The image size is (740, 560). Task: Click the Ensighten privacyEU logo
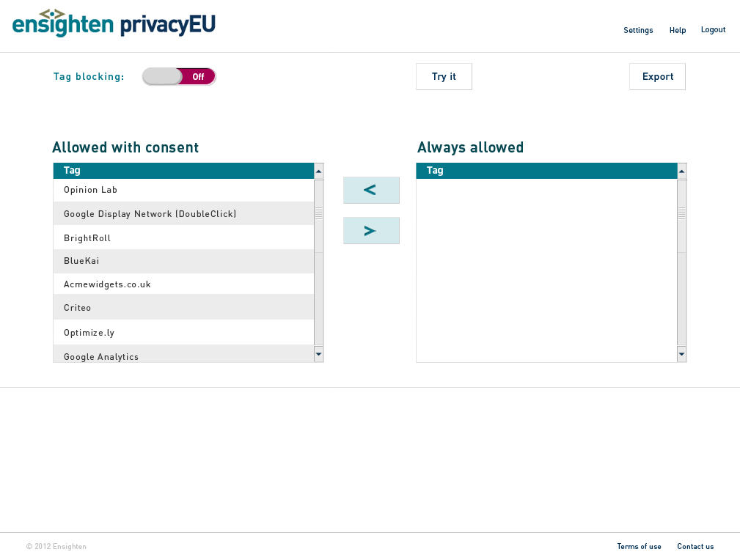click(x=114, y=23)
